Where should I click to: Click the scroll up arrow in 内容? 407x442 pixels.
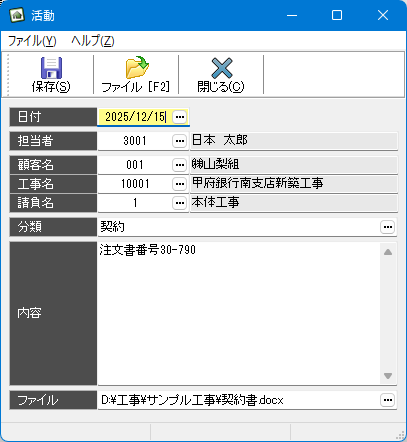[x=388, y=252]
